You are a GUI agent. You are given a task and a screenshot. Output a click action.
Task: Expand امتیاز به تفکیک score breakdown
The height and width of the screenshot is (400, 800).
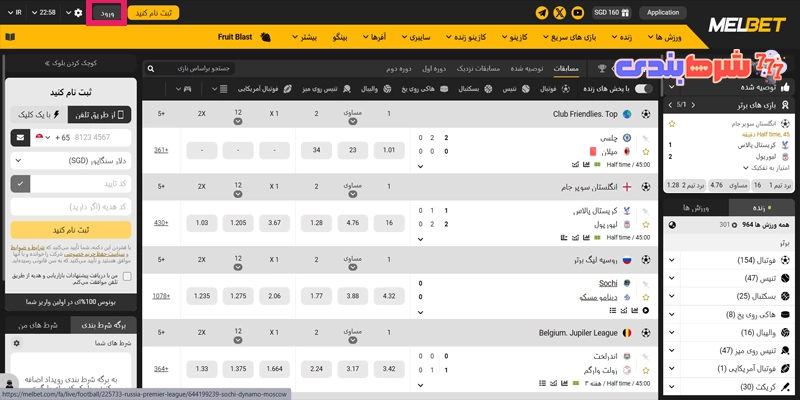(766, 168)
